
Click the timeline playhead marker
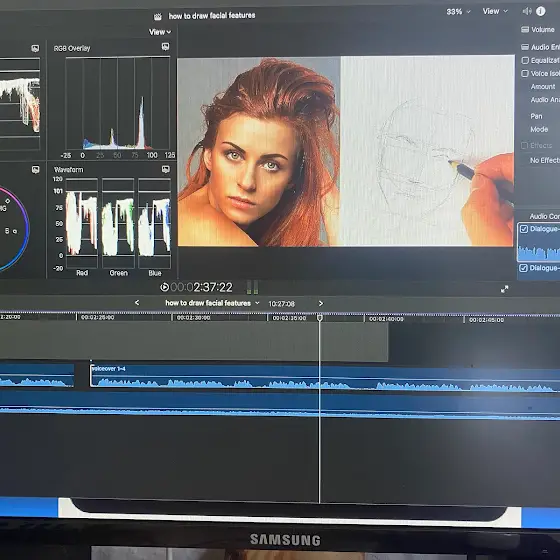pos(320,318)
